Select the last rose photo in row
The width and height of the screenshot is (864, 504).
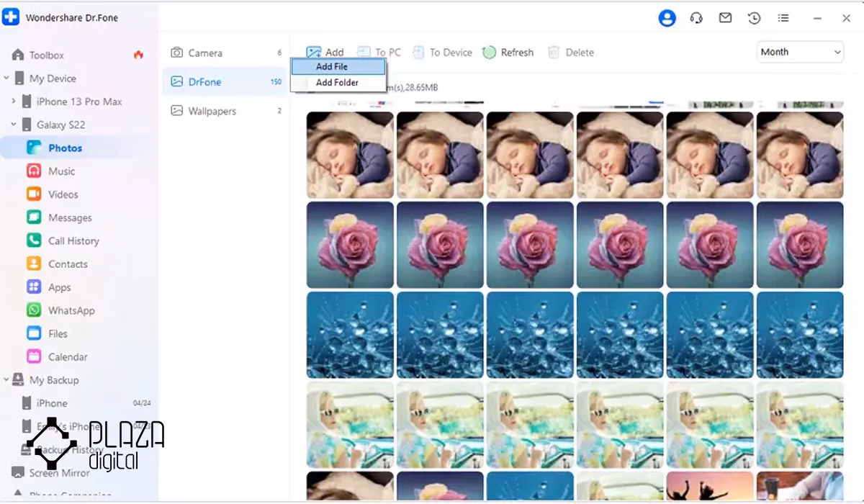point(800,245)
